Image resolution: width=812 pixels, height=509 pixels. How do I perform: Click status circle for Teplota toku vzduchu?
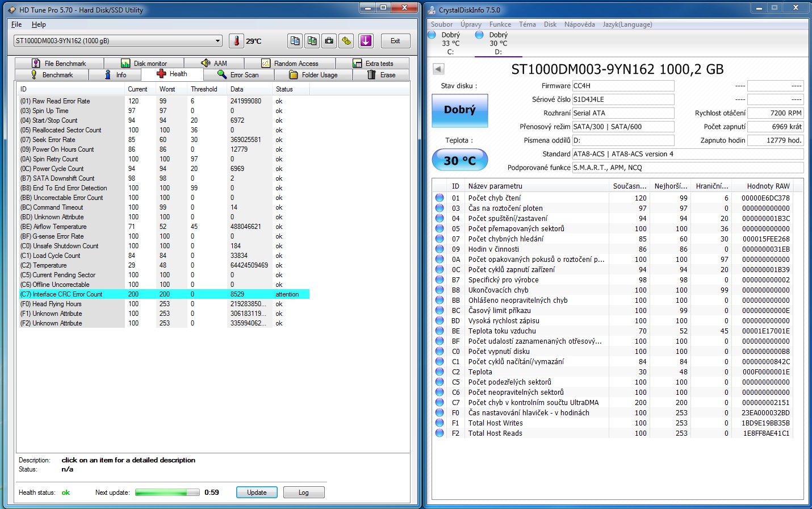click(440, 331)
